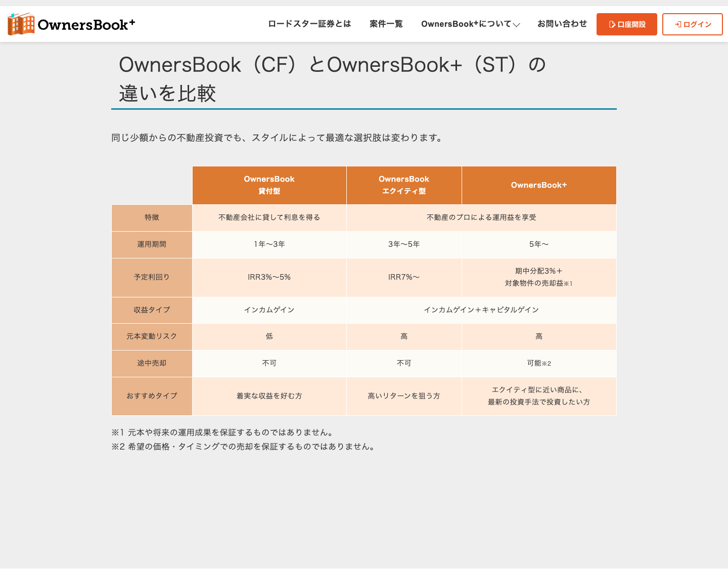The height and width of the screenshot is (569, 728).
Task: Click the 口座開設 button
Action: [x=627, y=24]
